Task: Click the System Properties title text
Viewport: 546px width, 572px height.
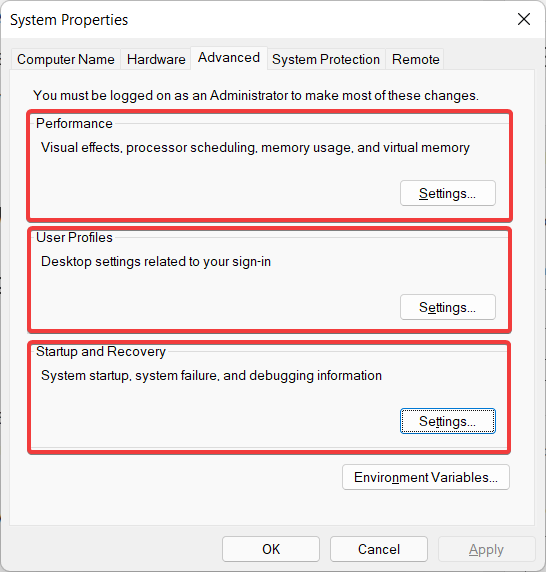Action: (x=69, y=20)
